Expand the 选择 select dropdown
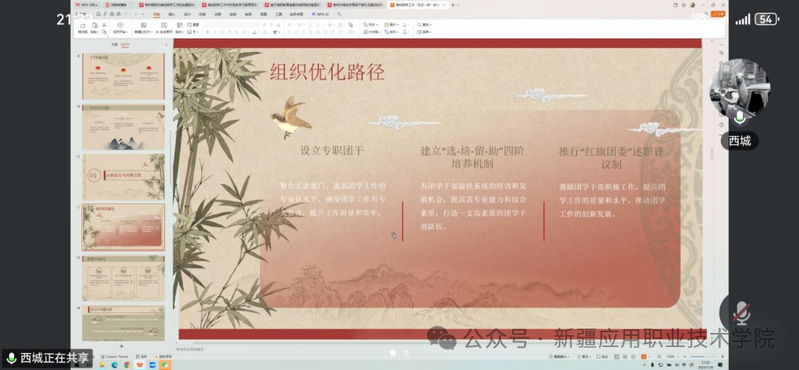799x370 pixels. tap(425, 32)
